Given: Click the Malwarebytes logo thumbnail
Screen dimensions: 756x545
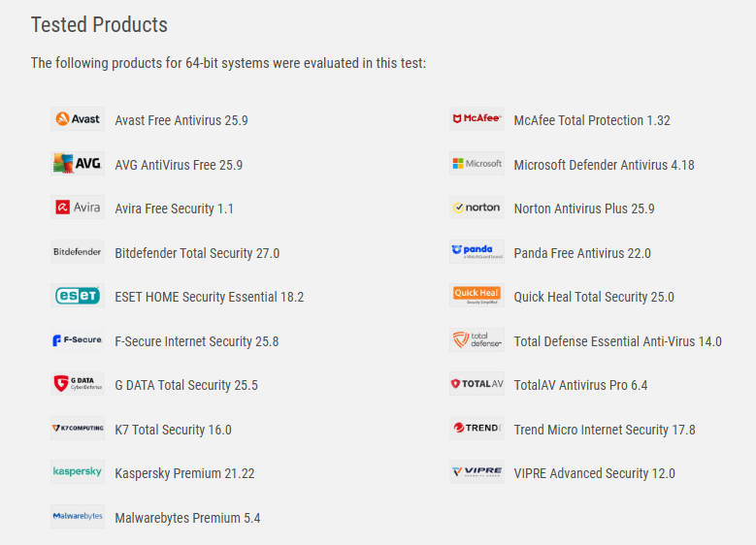Looking at the screenshot, I should tap(78, 516).
